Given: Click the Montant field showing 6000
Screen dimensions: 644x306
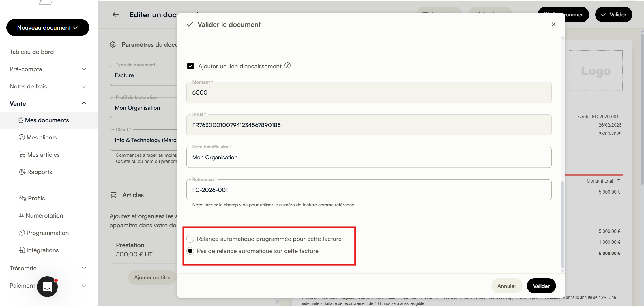Looking at the screenshot, I should [369, 92].
